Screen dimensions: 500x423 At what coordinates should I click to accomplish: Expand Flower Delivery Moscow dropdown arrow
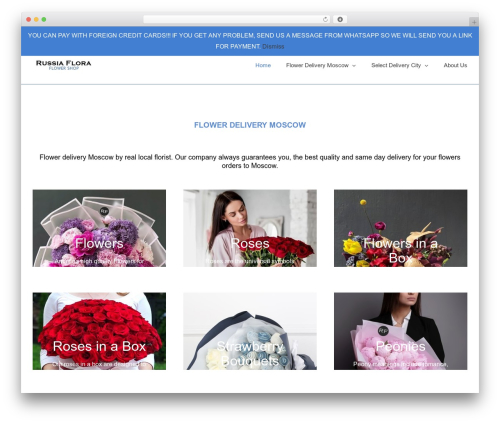click(354, 66)
